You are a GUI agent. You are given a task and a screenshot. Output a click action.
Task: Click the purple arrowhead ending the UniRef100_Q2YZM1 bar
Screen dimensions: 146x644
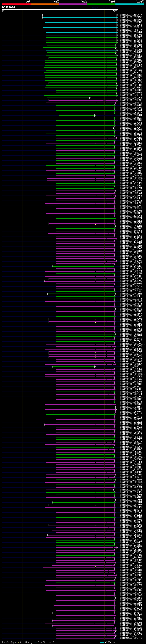117,138
